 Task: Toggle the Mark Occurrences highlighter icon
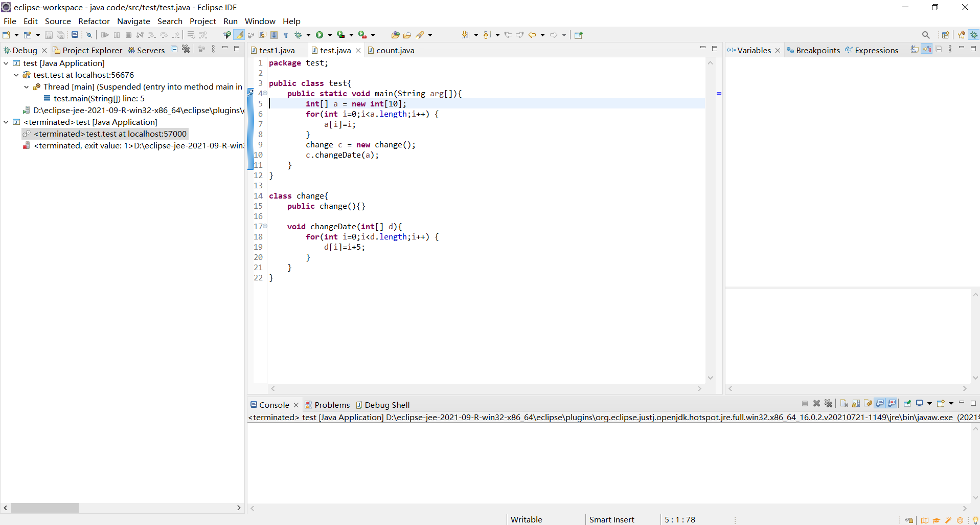point(240,35)
